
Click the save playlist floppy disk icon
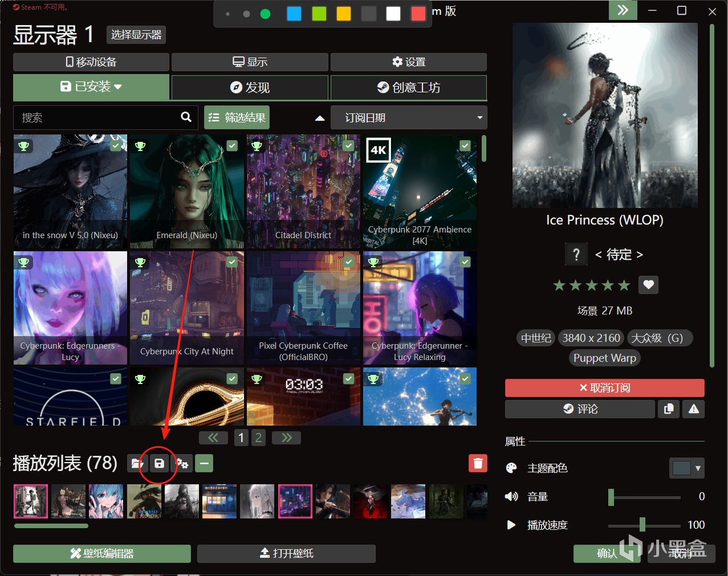tap(159, 463)
